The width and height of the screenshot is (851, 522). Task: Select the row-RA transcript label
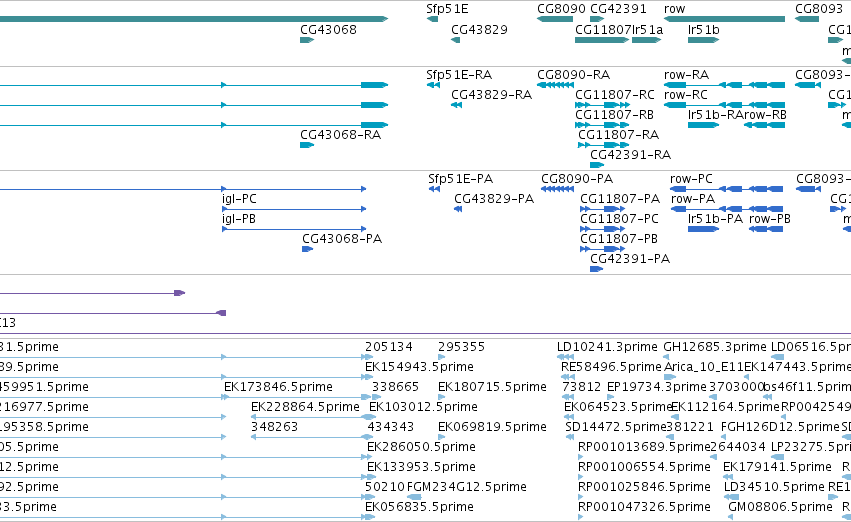point(686,75)
